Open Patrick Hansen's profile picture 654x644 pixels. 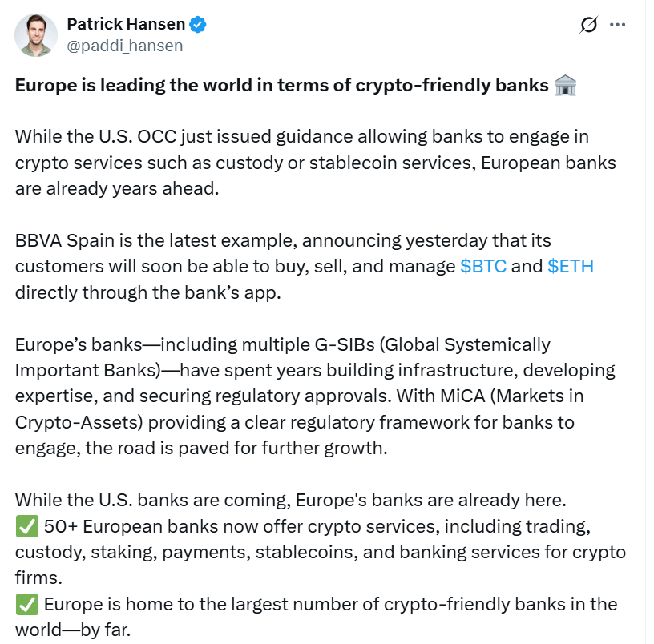point(36,35)
